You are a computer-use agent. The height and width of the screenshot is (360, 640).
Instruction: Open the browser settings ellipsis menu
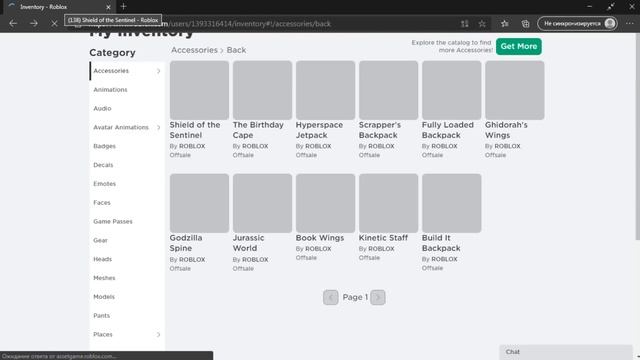pos(629,24)
